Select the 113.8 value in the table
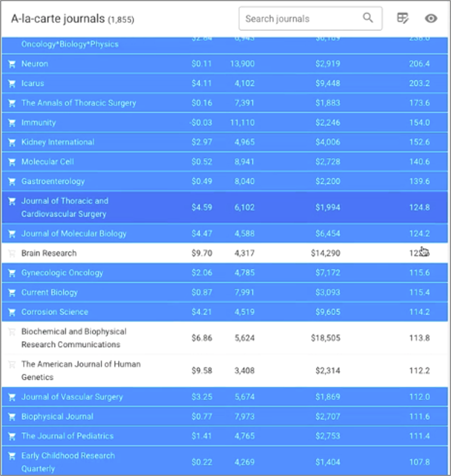The width and height of the screenshot is (451, 476). pos(420,338)
